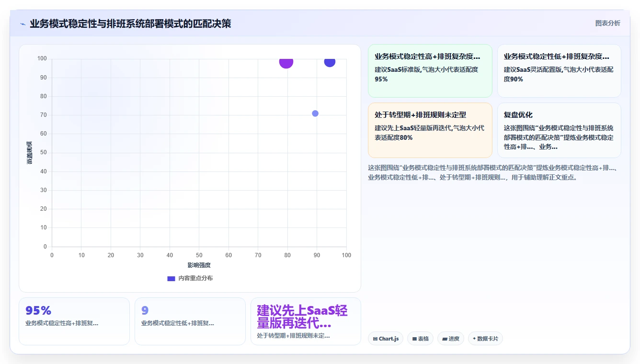This screenshot has width=640, height=364.
Task: Toggle the 内容重点分布 legend item
Action: (x=190, y=278)
